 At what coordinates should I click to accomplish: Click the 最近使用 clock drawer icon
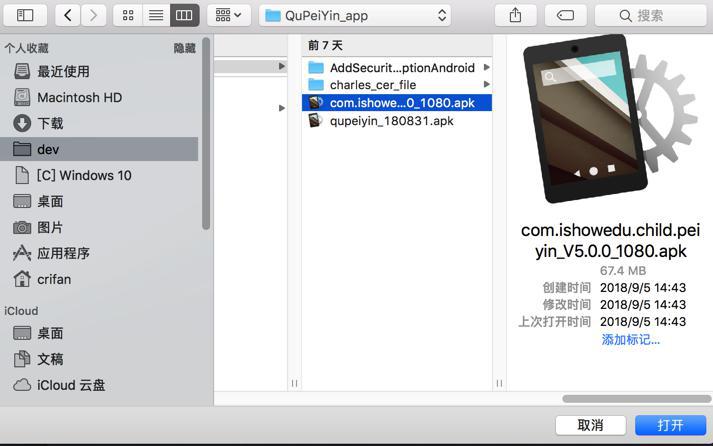22,71
